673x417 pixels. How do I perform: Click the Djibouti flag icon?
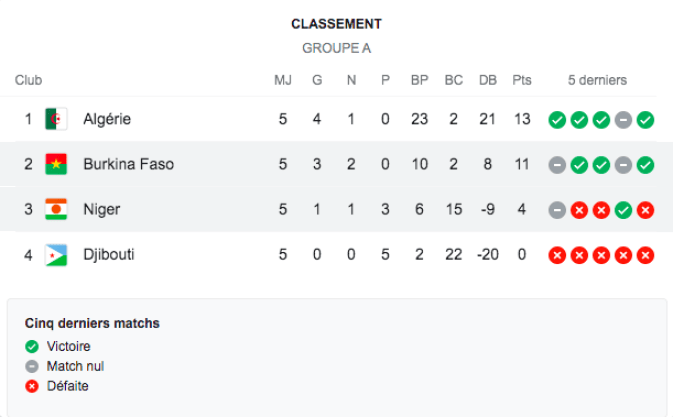click(x=57, y=255)
